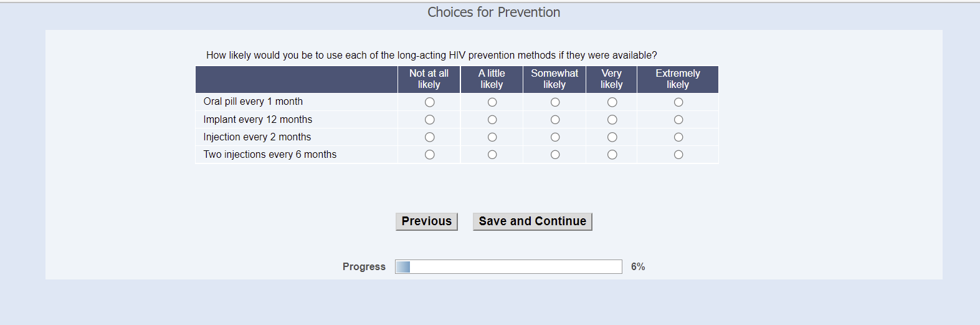This screenshot has width=980, height=325.
Task: Pick 'Somewhat likely' for Injection every 2 months
Action: (555, 137)
